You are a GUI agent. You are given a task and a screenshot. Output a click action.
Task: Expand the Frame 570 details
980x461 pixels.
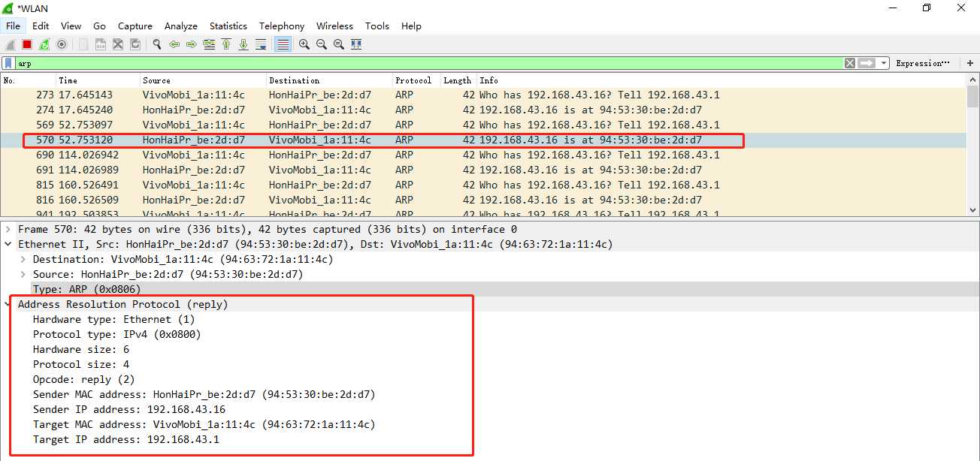click(8, 229)
